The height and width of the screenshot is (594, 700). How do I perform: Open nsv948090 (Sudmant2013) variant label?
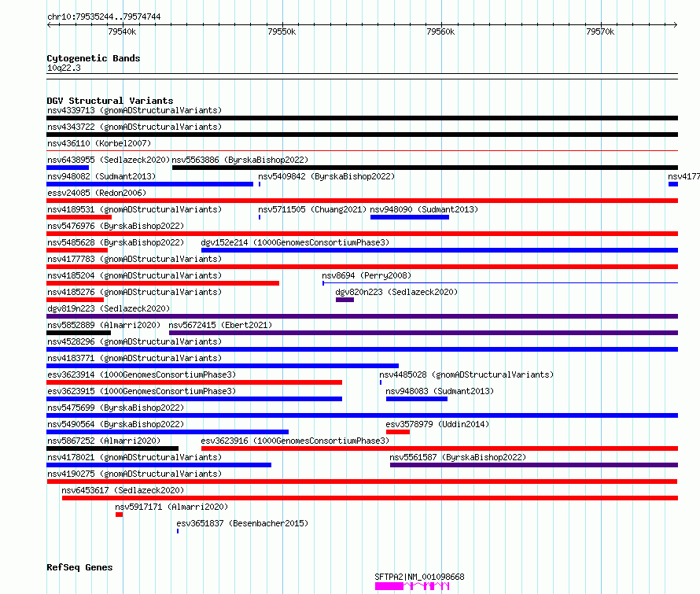(x=424, y=209)
